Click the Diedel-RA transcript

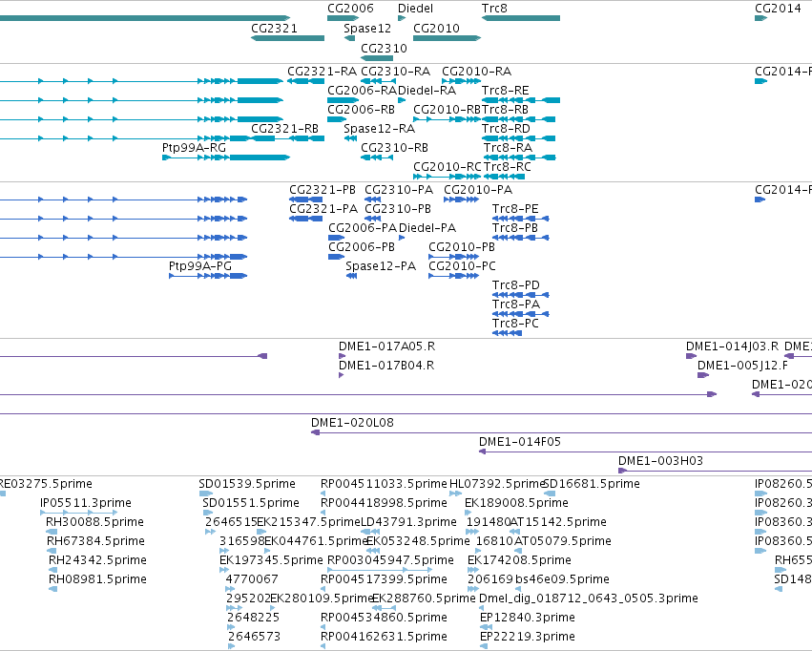[402, 100]
